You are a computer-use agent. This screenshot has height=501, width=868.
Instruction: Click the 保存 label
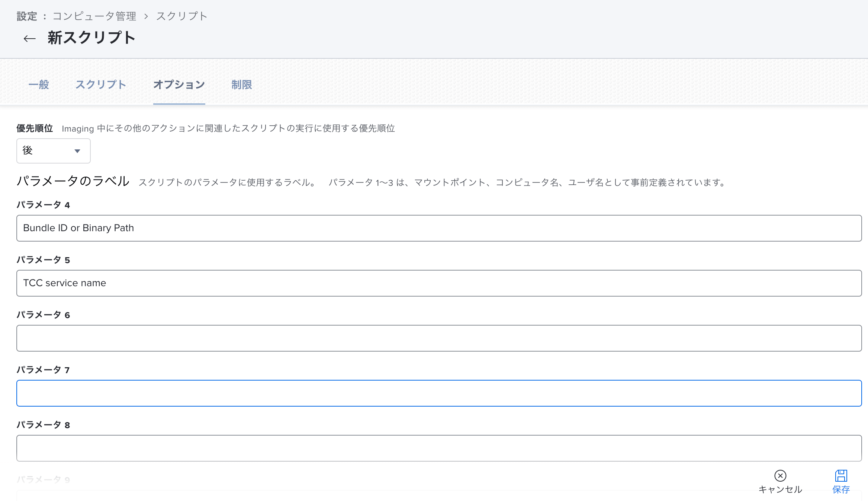point(841,489)
